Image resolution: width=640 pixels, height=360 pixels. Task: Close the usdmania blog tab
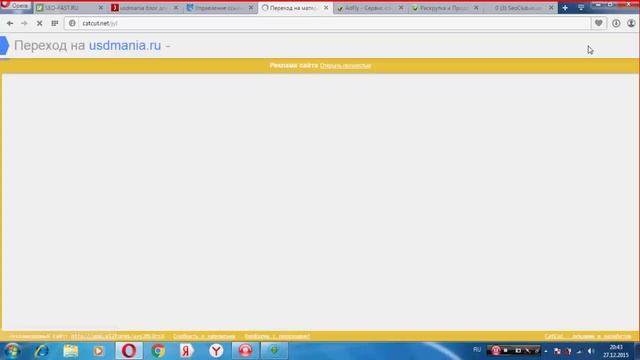pos(176,8)
